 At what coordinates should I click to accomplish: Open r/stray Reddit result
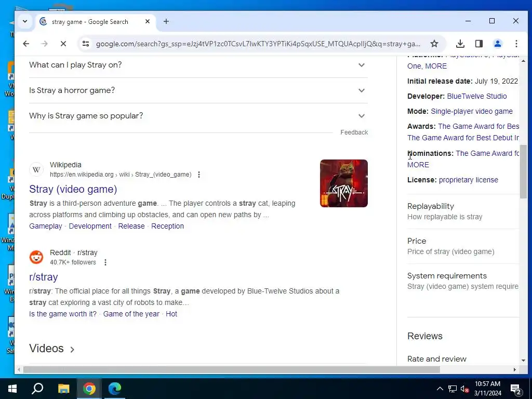pyautogui.click(x=44, y=277)
